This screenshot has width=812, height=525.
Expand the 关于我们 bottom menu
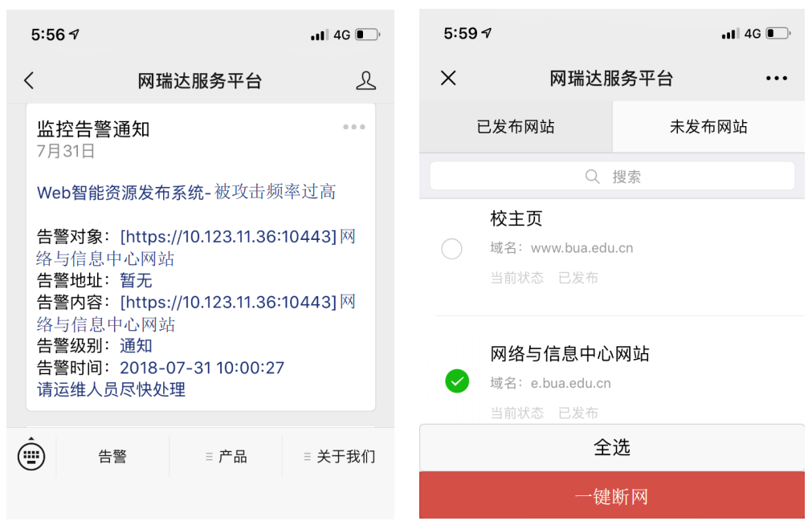coord(339,457)
